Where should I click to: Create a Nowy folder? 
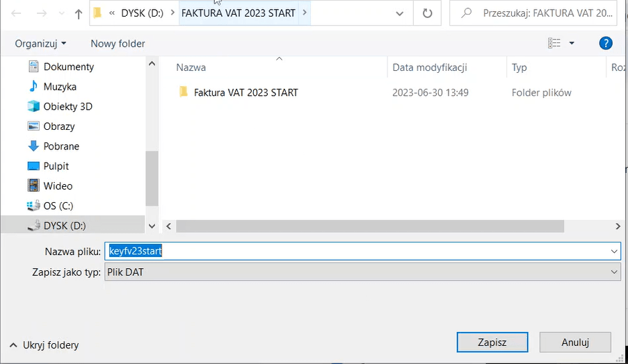pos(118,43)
